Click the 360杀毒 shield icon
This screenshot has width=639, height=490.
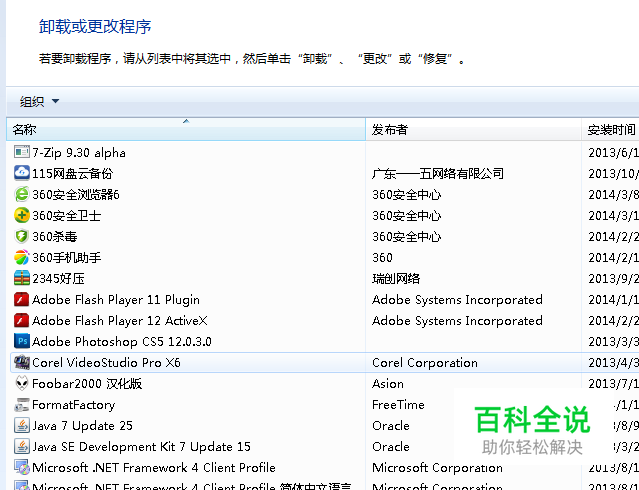click(22, 236)
